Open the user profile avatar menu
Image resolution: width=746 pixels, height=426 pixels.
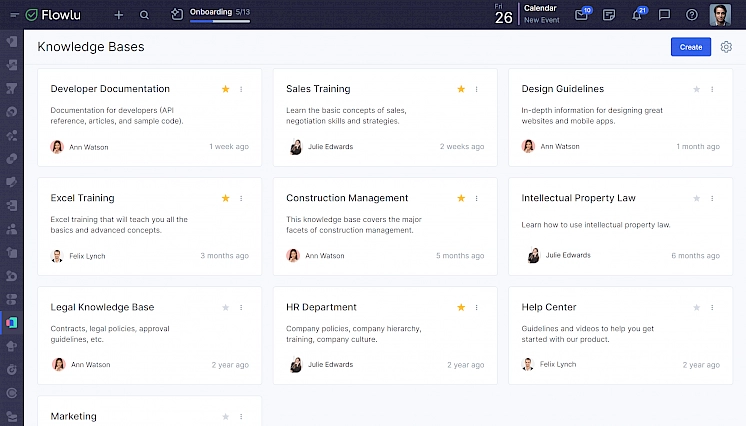[720, 15]
